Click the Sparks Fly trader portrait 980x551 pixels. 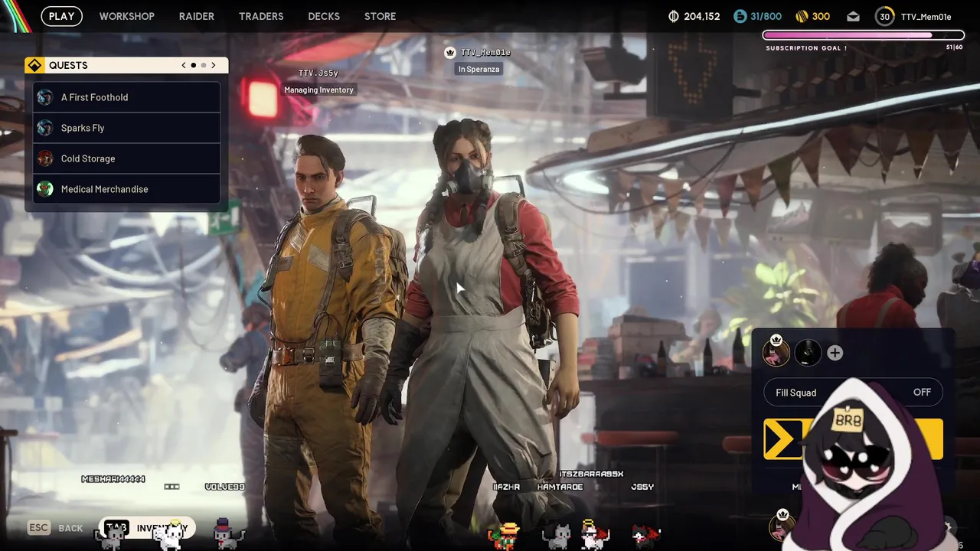(x=45, y=128)
